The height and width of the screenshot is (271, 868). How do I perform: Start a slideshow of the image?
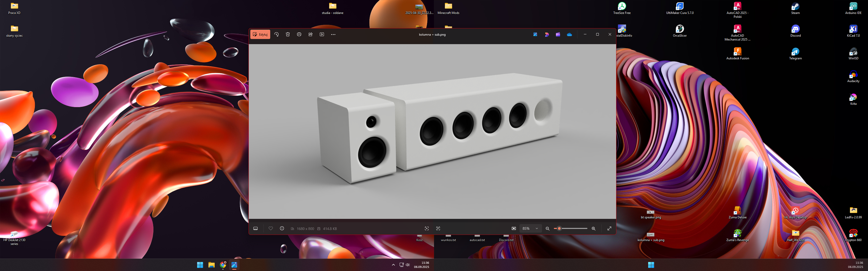point(322,34)
